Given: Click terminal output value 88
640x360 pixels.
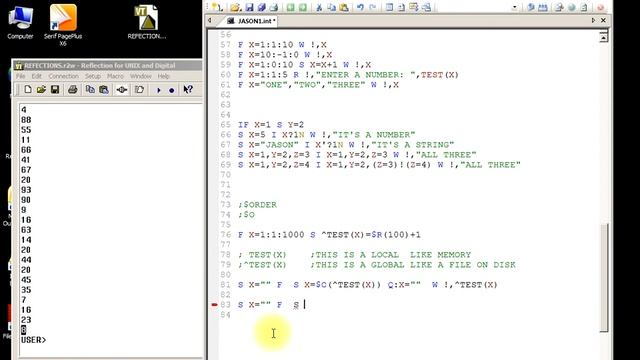Looking at the screenshot, I should (26, 120).
